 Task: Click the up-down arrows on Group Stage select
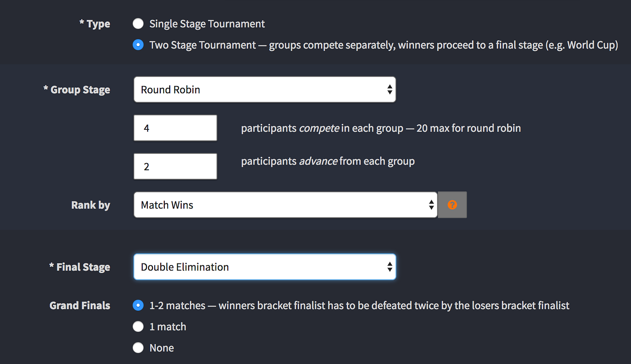point(390,90)
